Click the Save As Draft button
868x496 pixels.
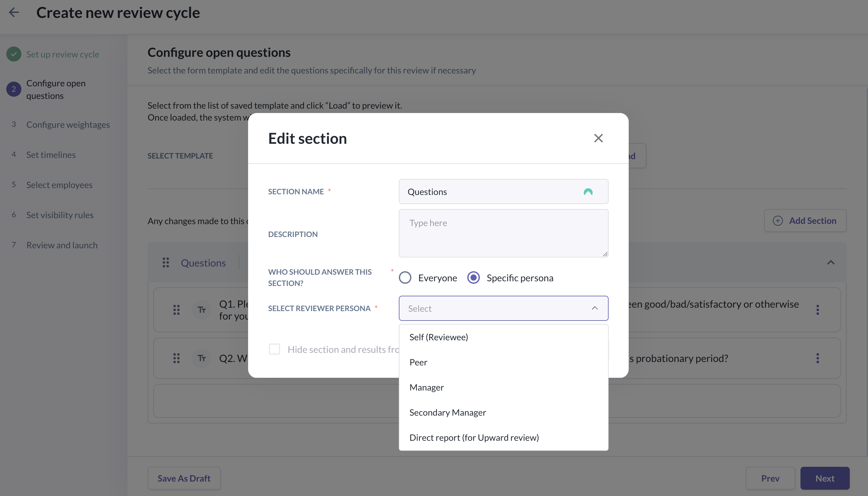[x=184, y=478]
